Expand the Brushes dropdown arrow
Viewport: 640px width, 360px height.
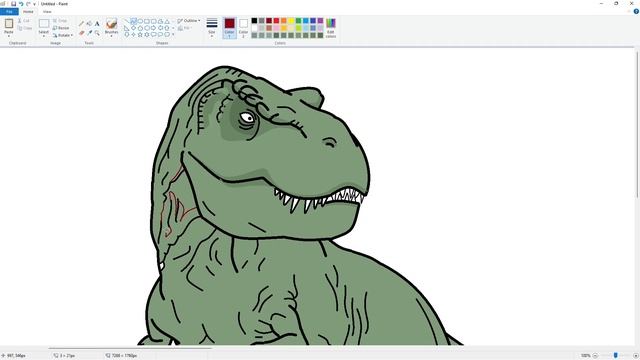[111, 36]
